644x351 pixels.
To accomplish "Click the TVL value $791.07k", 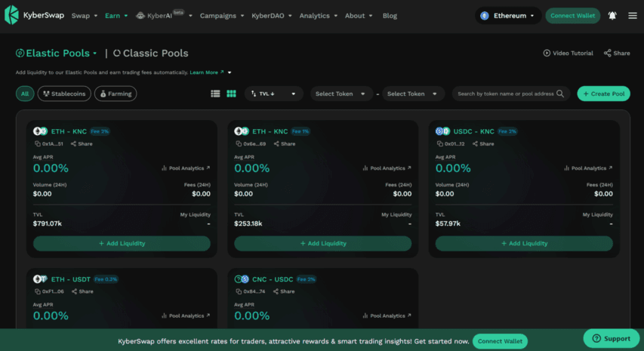I will click(48, 223).
